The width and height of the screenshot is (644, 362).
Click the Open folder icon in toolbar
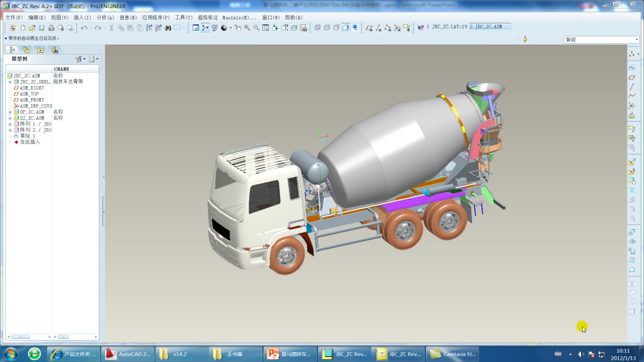[x=32, y=28]
